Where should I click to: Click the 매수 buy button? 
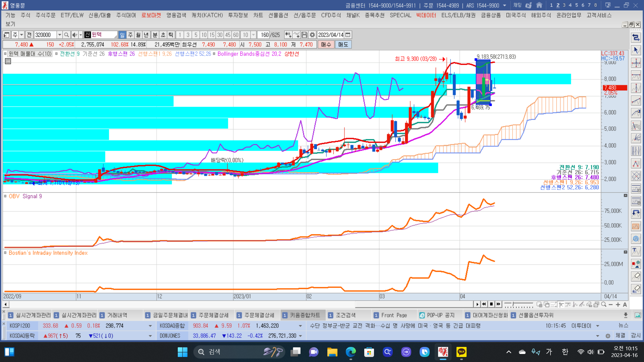pos(326,45)
